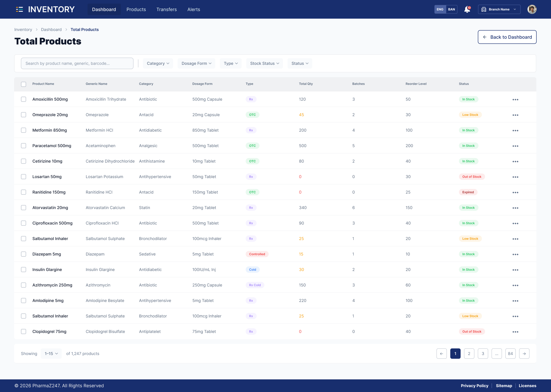Go to Inventory breadcrumb
Viewport: 551px width, 392px height.
pos(23,30)
